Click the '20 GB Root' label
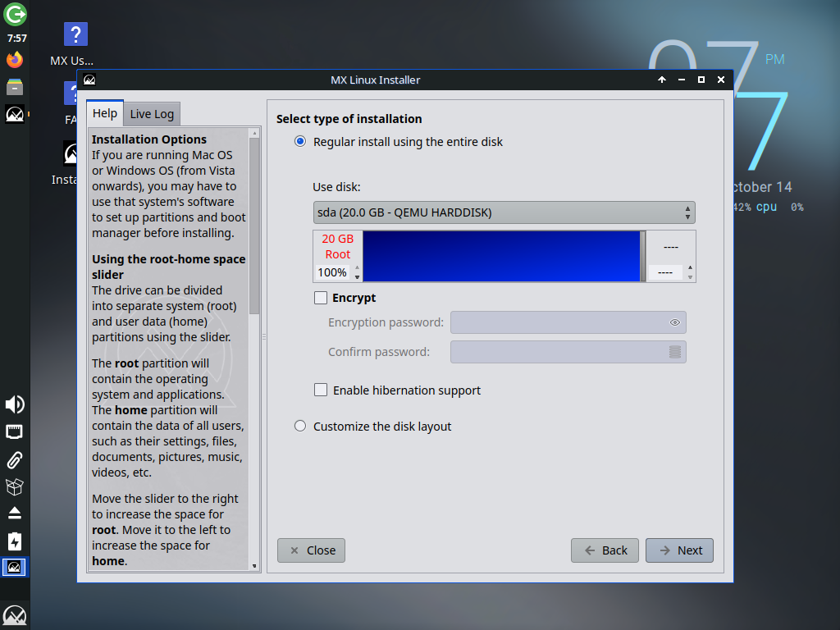The image size is (840, 630). [337, 246]
